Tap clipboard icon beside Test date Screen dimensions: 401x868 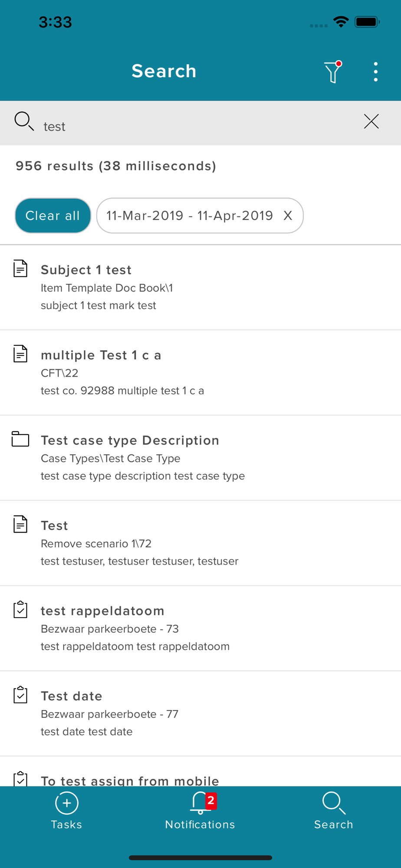(x=20, y=695)
